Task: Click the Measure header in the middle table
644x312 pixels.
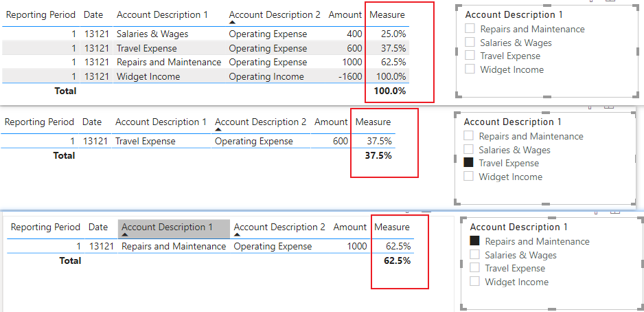Action: (373, 122)
